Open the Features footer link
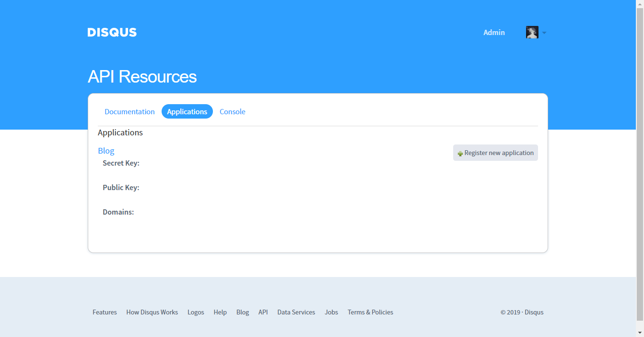Viewport: 644px width, 337px height. 105,312
